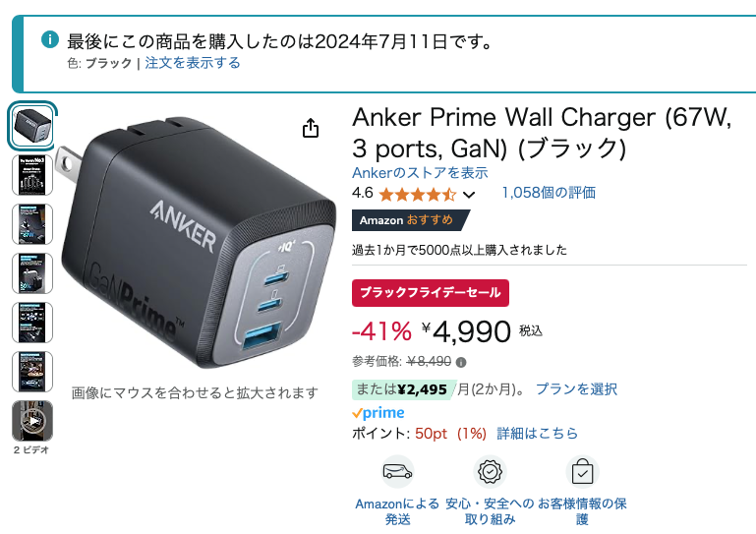Click the ブラックフライデーセール badge

(430, 293)
